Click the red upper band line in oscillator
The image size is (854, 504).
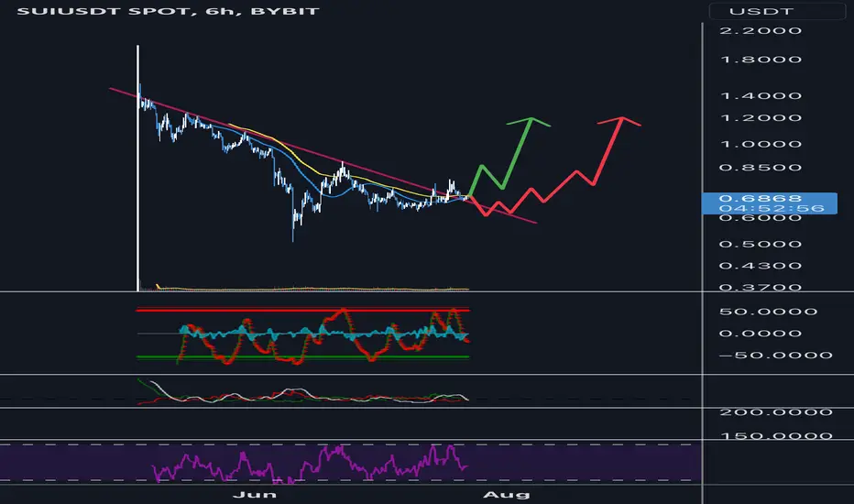(x=302, y=310)
